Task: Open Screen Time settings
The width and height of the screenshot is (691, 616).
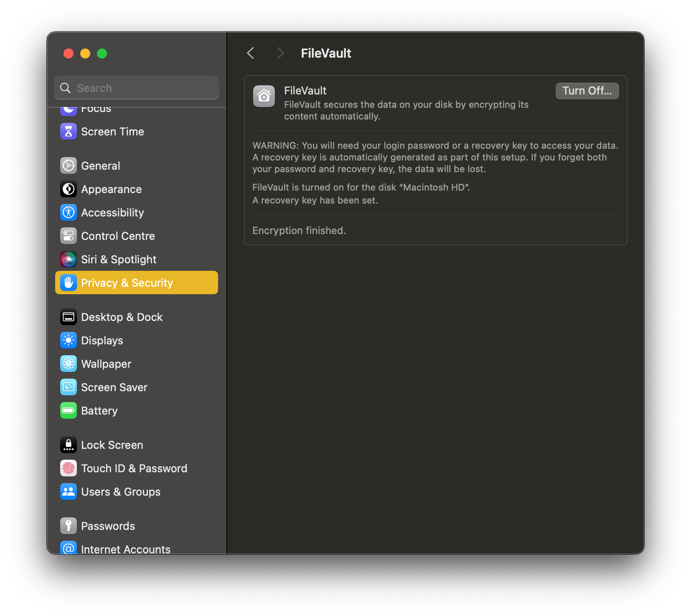Action: [x=137, y=132]
